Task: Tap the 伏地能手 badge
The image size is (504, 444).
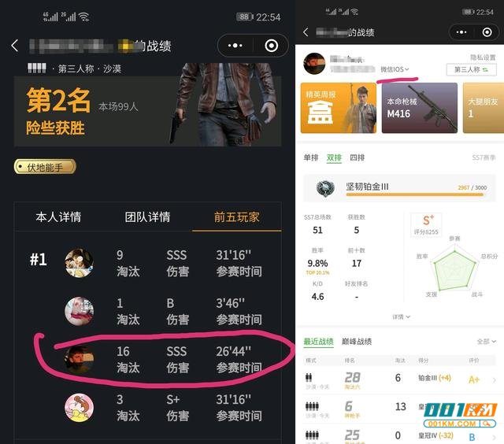Action: (45, 167)
